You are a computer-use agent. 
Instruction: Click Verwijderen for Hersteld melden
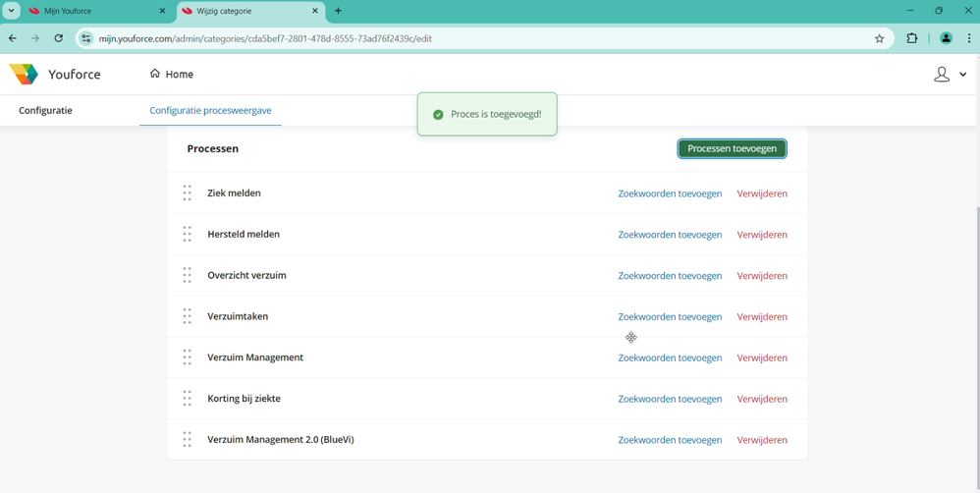tap(762, 235)
